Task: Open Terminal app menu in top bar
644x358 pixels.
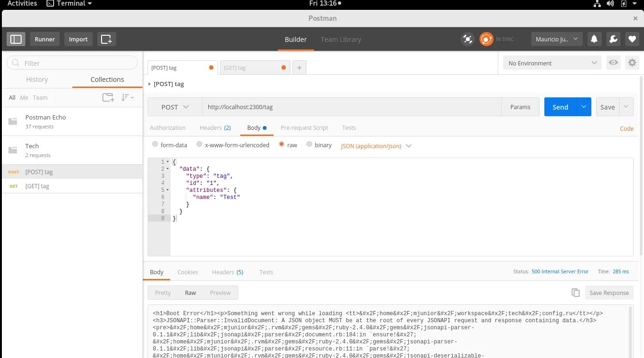Action: (x=70, y=3)
